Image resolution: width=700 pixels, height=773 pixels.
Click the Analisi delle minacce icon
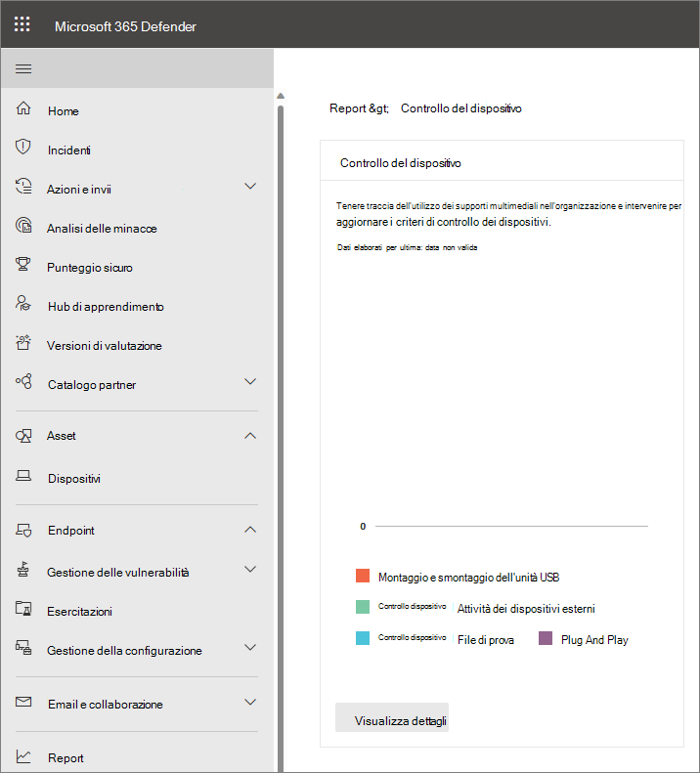click(x=23, y=225)
